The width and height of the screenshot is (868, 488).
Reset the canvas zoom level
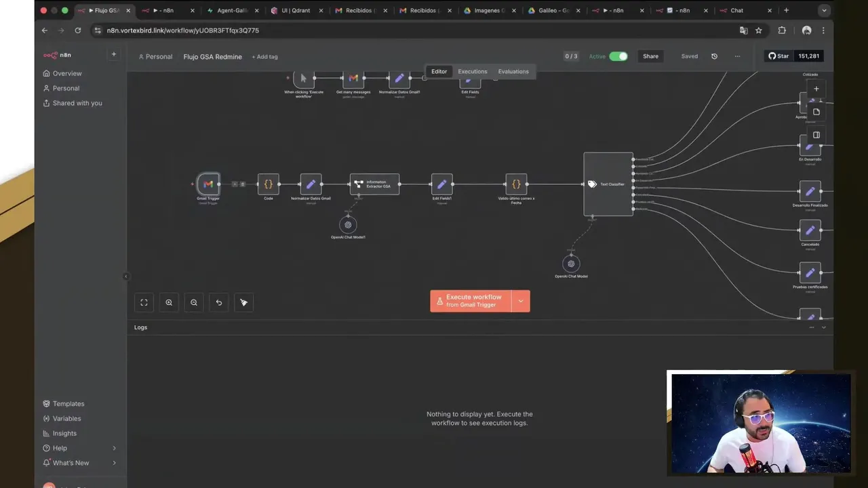pyautogui.click(x=219, y=302)
